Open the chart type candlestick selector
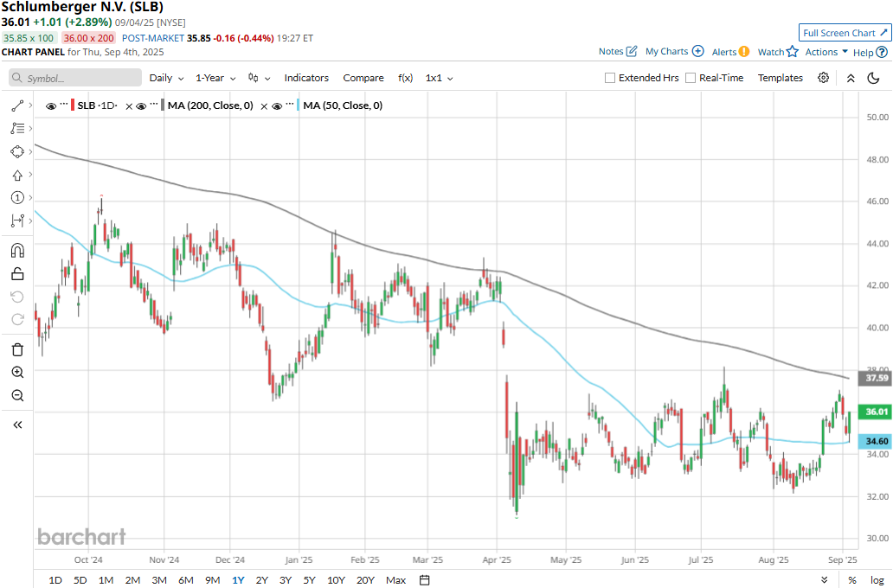The width and height of the screenshot is (893, 588). tap(259, 78)
